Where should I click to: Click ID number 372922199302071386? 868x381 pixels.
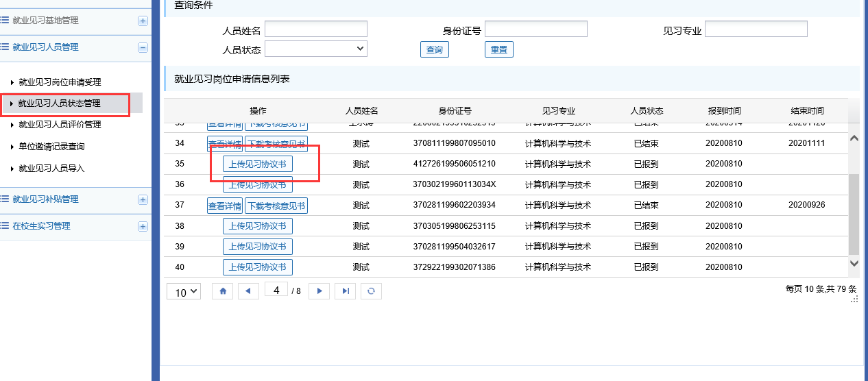[455, 267]
